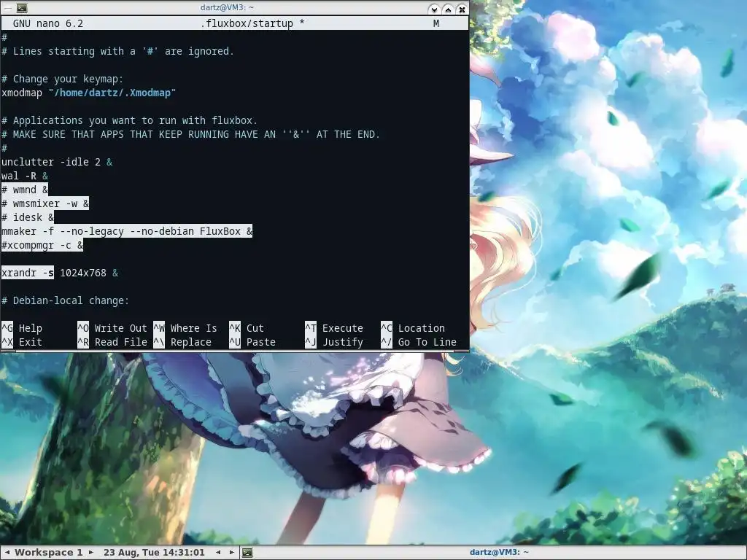Click the ^X Exit shortcut in nano
The width and height of the screenshot is (747, 560).
pyautogui.click(x=22, y=342)
